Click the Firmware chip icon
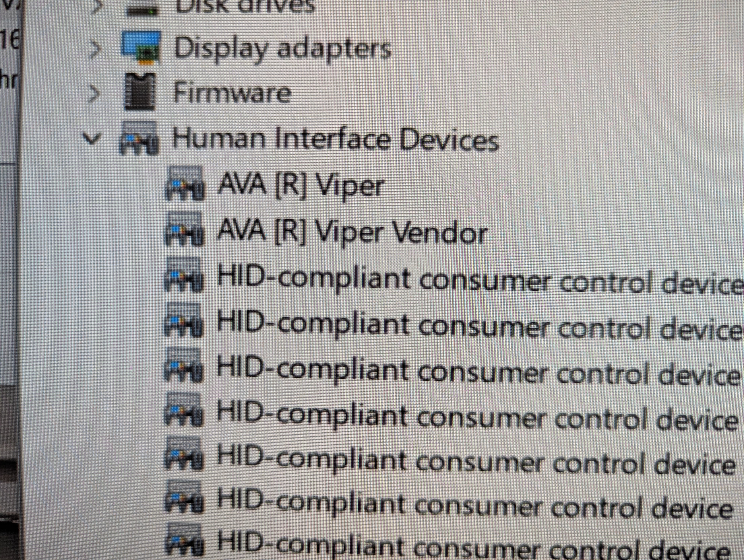The height and width of the screenshot is (560, 744). tap(140, 92)
